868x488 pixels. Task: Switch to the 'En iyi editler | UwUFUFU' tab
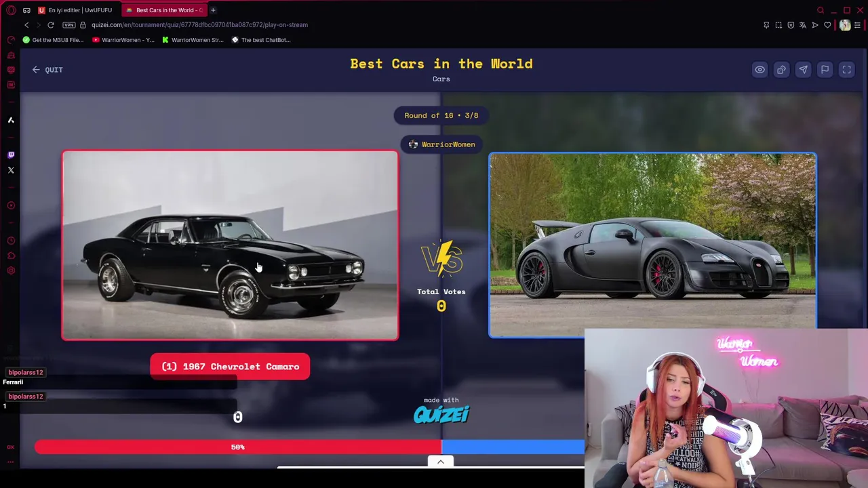(x=75, y=10)
